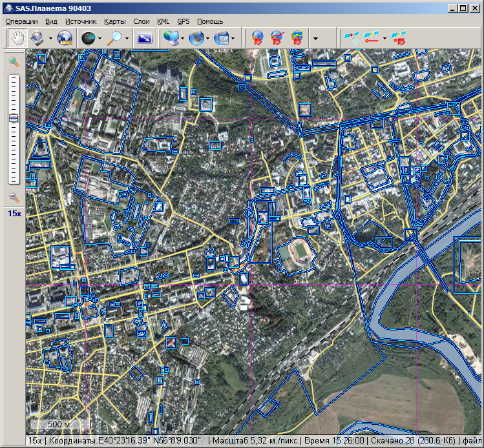This screenshot has width=484, height=448.
Task: Open the dropdown arrow next to magnifier
Action: tap(127, 39)
